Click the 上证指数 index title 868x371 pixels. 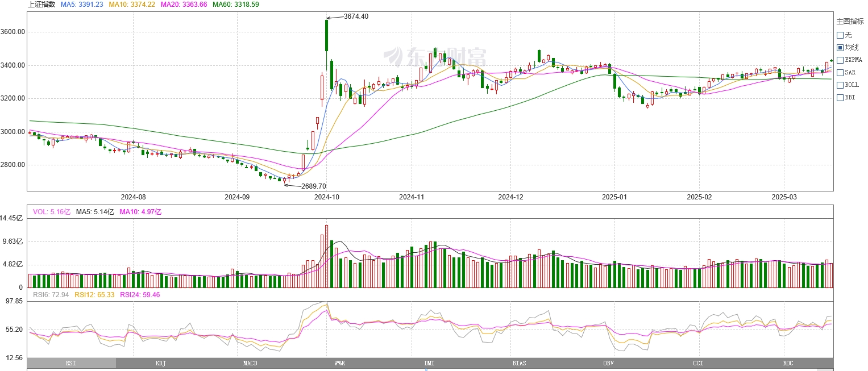tap(41, 5)
